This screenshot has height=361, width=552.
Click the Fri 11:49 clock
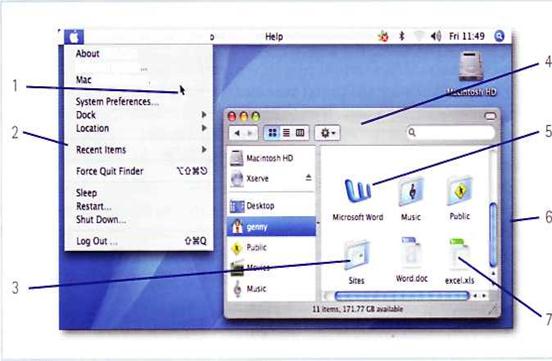pos(467,36)
